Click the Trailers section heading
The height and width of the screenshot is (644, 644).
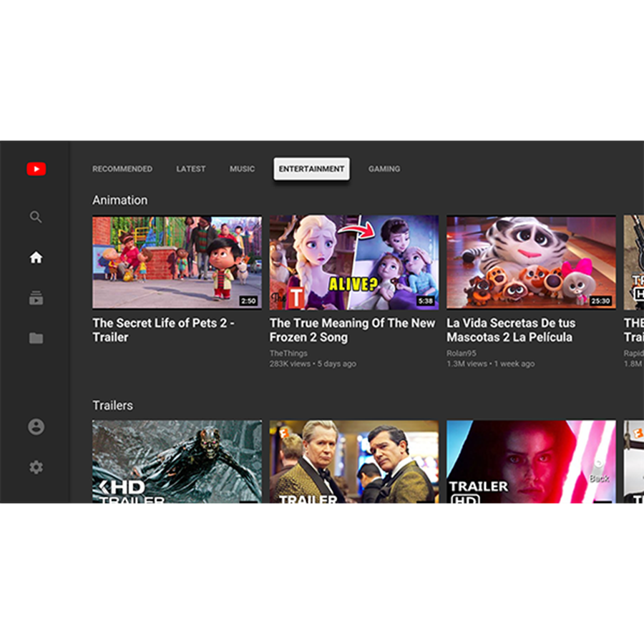point(112,406)
